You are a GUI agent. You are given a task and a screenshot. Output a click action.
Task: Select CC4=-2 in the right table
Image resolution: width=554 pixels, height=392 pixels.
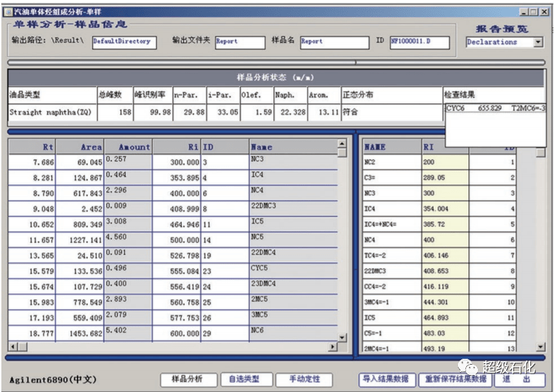pyautogui.click(x=391, y=286)
